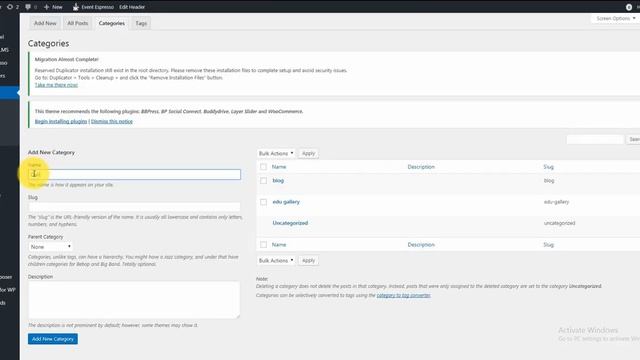Check the edu gallery category checkbox
The width and height of the screenshot is (640, 360).
263,202
